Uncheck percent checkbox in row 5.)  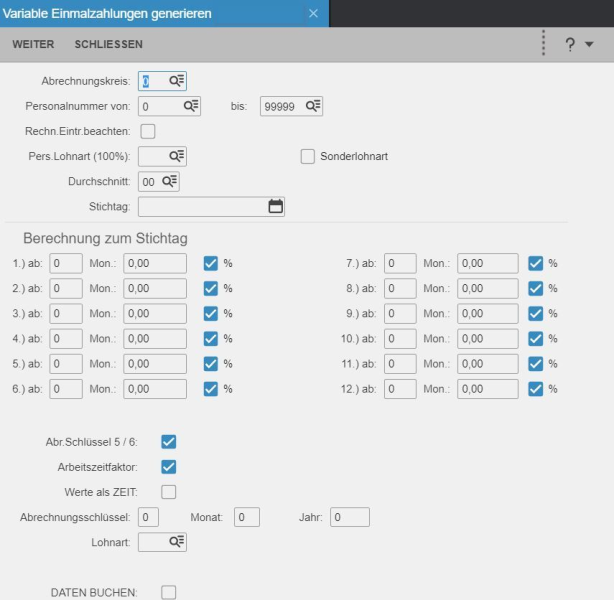211,364
